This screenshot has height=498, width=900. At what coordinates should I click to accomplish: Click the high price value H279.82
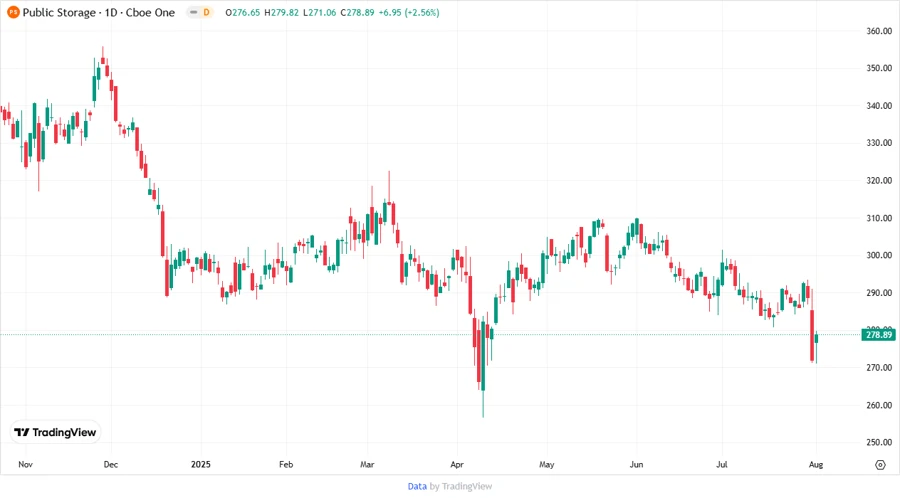click(x=281, y=12)
